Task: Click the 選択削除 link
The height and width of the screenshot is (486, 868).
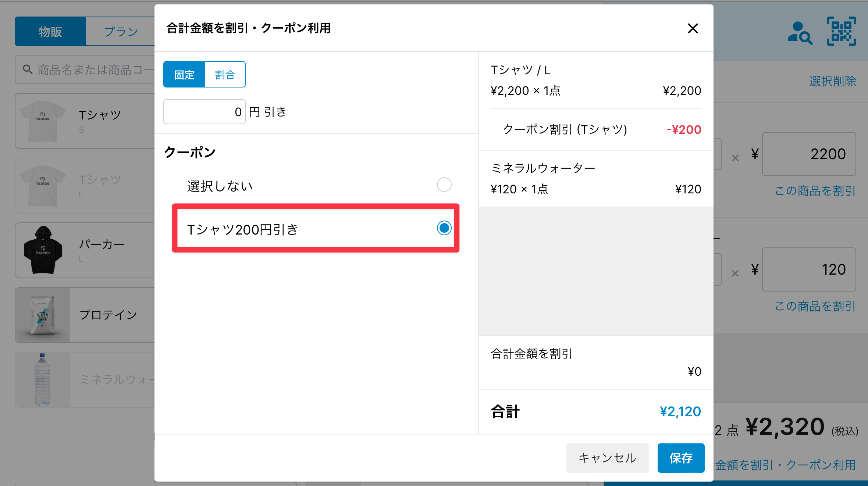Action: coord(832,81)
